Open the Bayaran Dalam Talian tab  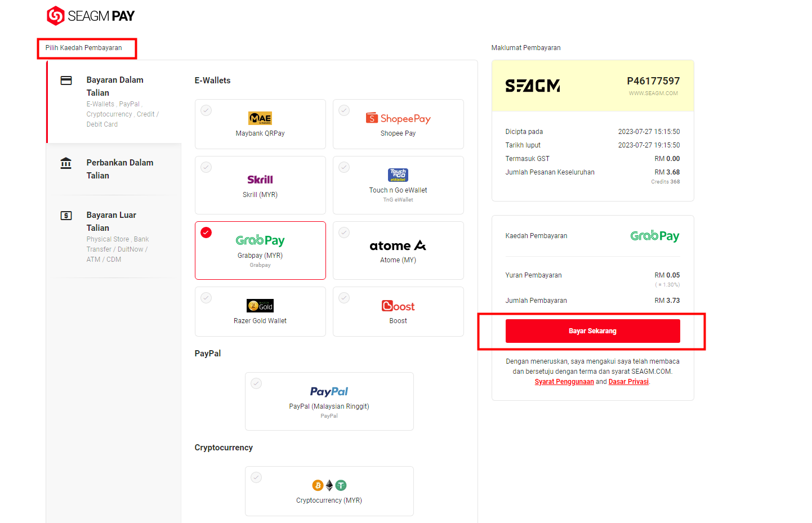[x=114, y=101]
